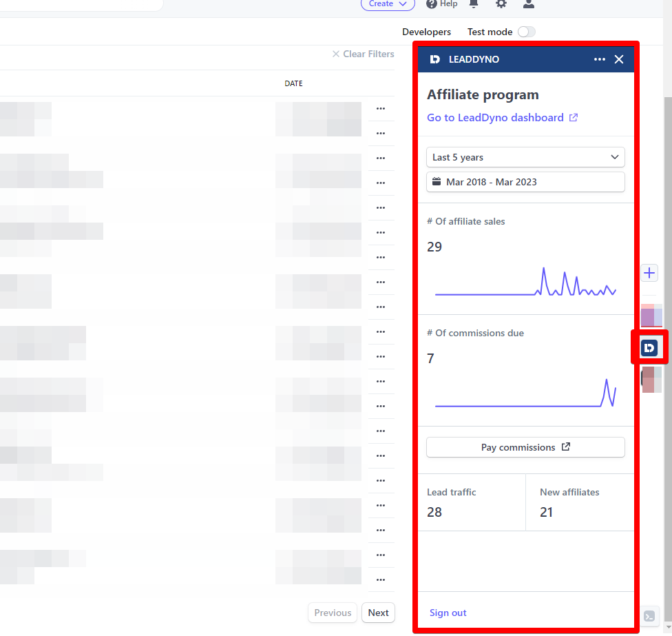
Task: Click the affiliate sales count 29
Action: [434, 247]
